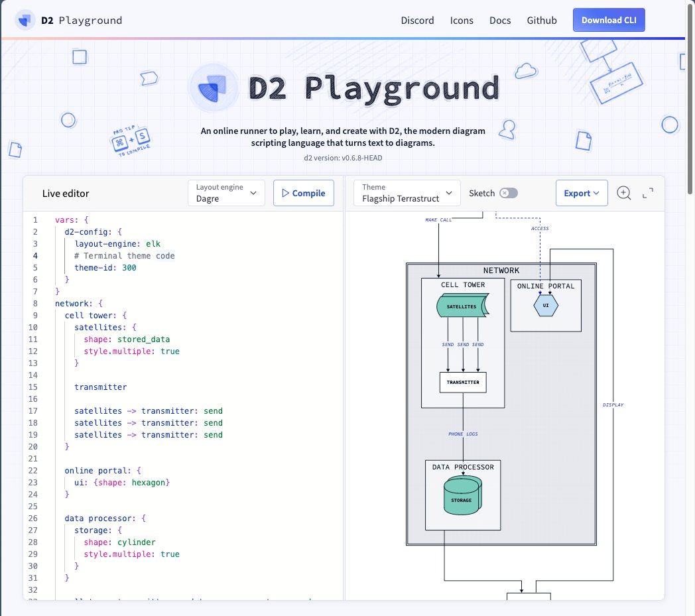The image size is (695, 616).
Task: Open the diagram zoom-in magnifier
Action: pos(623,193)
